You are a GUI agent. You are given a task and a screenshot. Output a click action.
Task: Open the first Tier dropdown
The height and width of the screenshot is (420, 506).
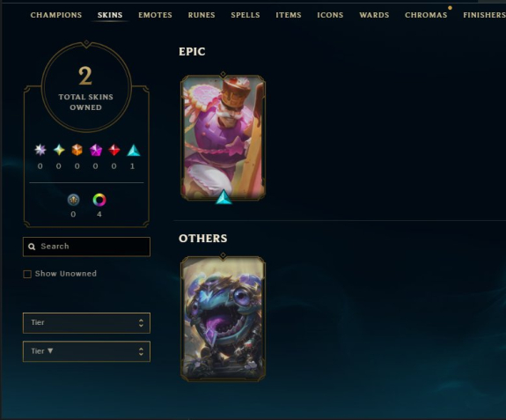coord(86,323)
